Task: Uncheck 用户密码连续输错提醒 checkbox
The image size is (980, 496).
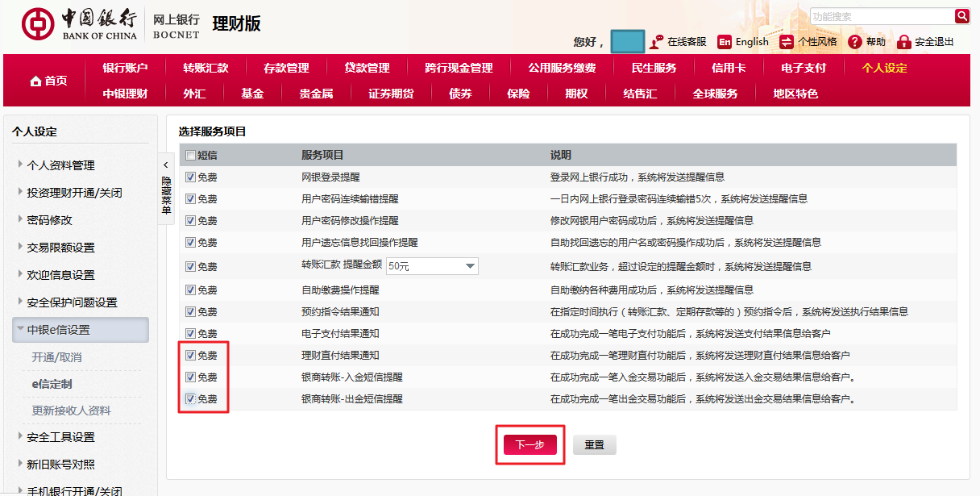Action: coord(190,198)
